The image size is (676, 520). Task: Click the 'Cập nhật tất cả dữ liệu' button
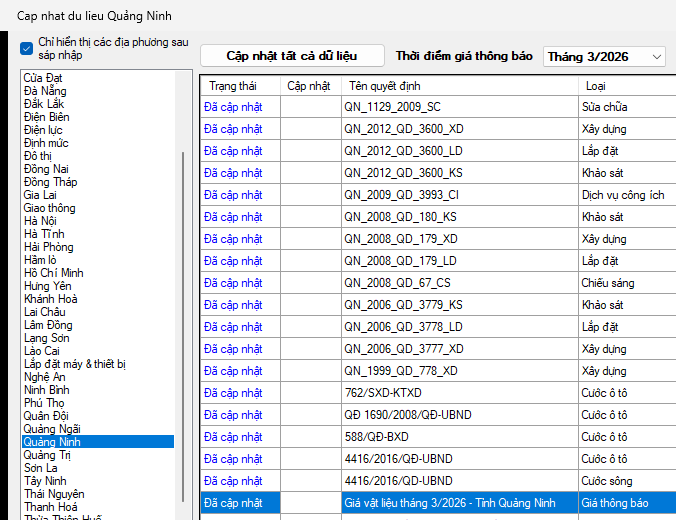click(x=291, y=56)
